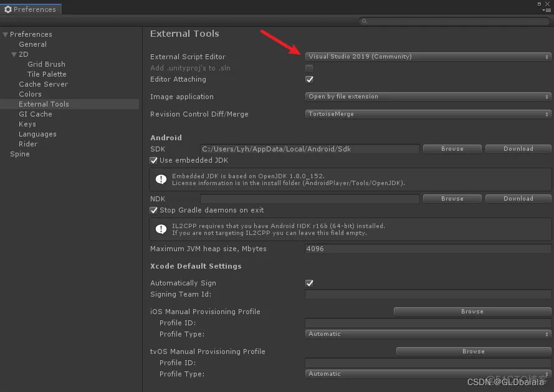Collapse the 2D tree section
Viewport: 554px width, 392px height.
pyautogui.click(x=14, y=54)
